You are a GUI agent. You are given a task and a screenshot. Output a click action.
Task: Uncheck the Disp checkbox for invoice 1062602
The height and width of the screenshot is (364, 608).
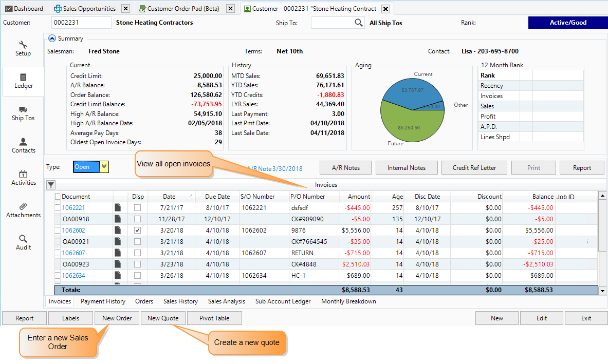137,230
